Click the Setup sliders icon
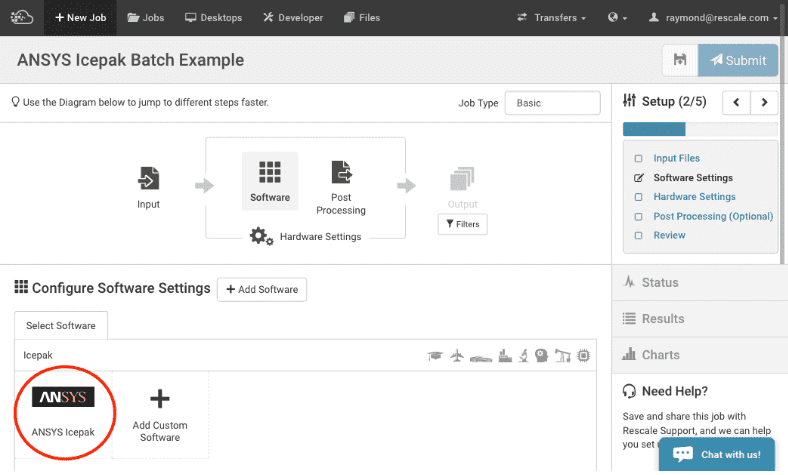This screenshot has width=788, height=475. (629, 101)
